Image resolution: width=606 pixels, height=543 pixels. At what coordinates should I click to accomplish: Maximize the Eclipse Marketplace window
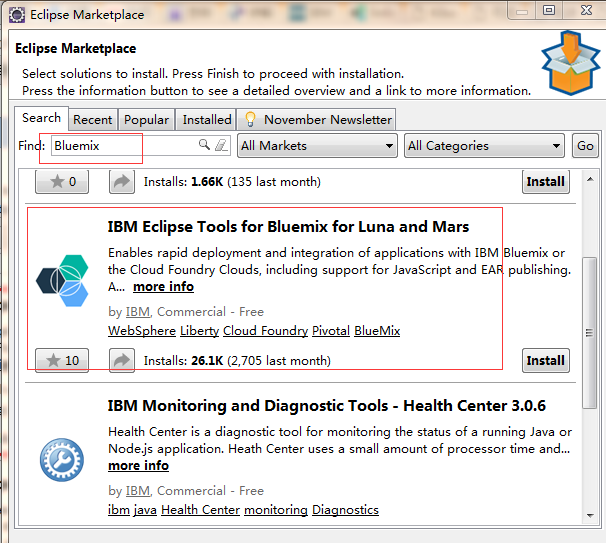point(549,10)
